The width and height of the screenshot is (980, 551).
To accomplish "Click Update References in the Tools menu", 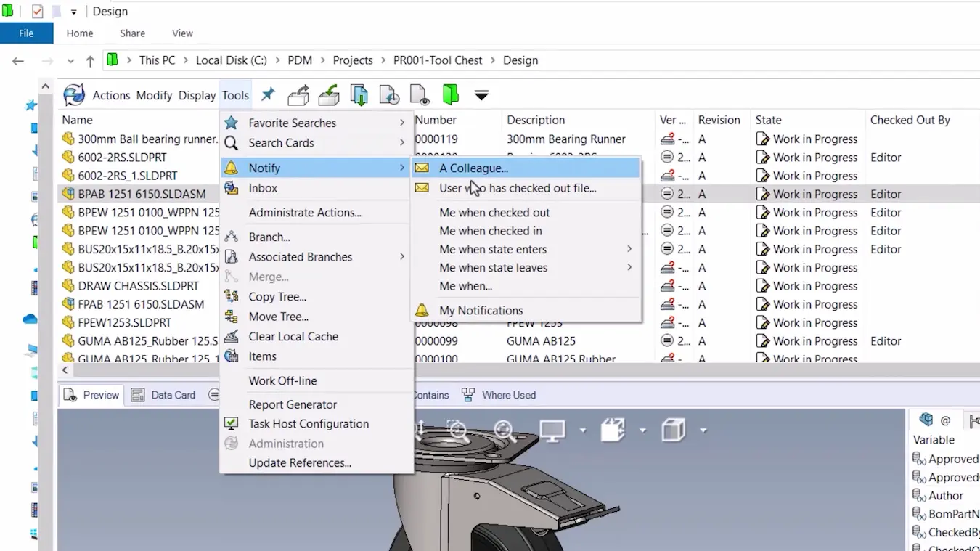I will (300, 462).
